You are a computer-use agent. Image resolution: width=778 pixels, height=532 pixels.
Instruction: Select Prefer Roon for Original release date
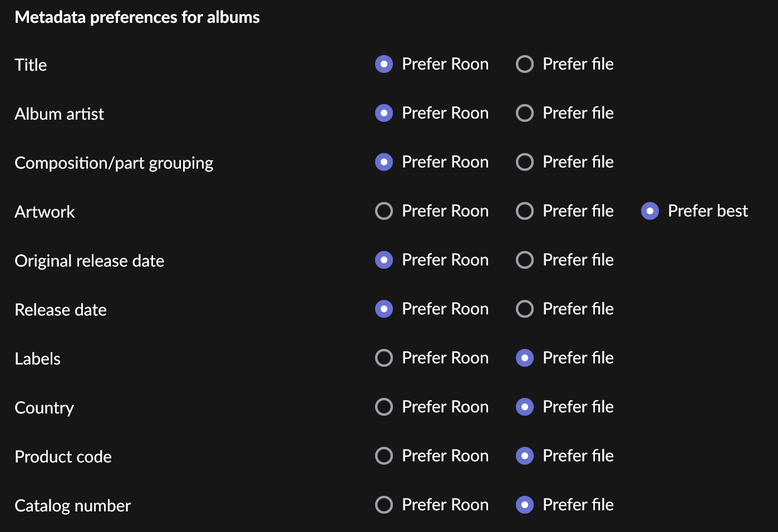pyautogui.click(x=384, y=260)
